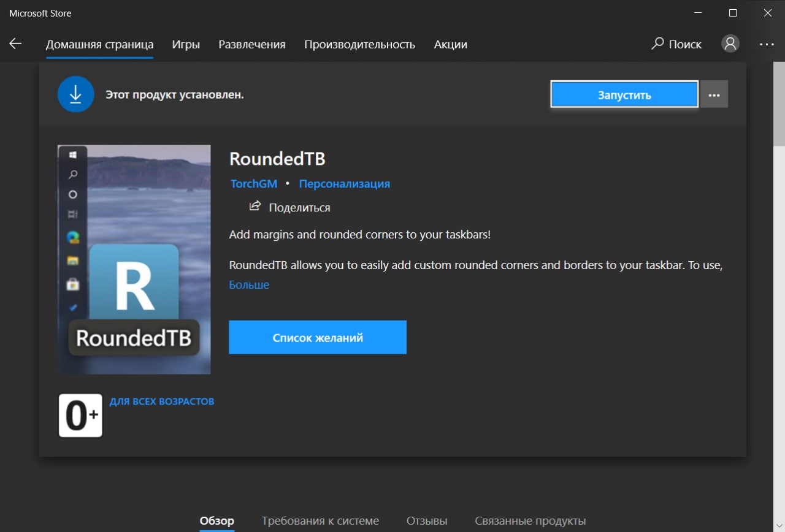Image resolution: width=785 pixels, height=532 pixels.
Task: Open the top-right three-dot menu
Action: pyautogui.click(x=767, y=44)
